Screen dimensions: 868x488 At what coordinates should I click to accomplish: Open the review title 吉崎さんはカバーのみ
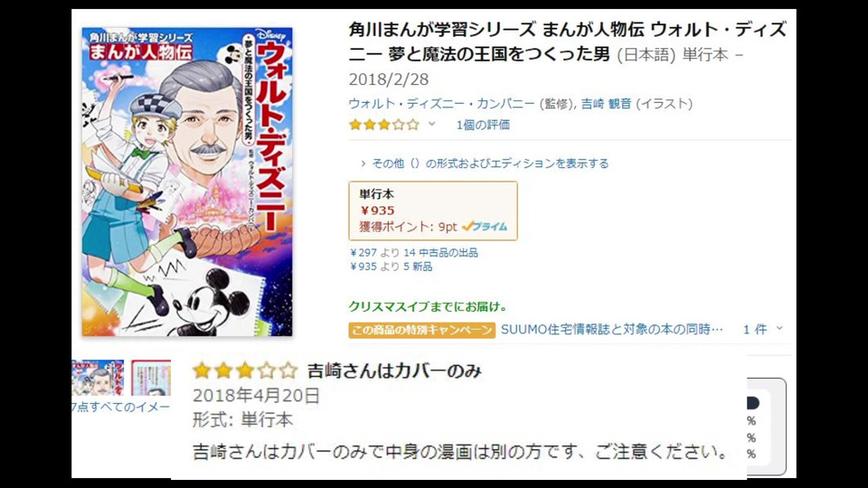pyautogui.click(x=394, y=371)
